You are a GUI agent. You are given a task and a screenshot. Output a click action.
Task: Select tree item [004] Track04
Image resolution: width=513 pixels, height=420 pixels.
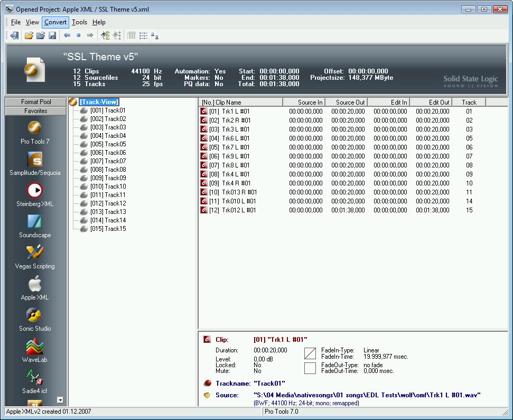pos(108,136)
